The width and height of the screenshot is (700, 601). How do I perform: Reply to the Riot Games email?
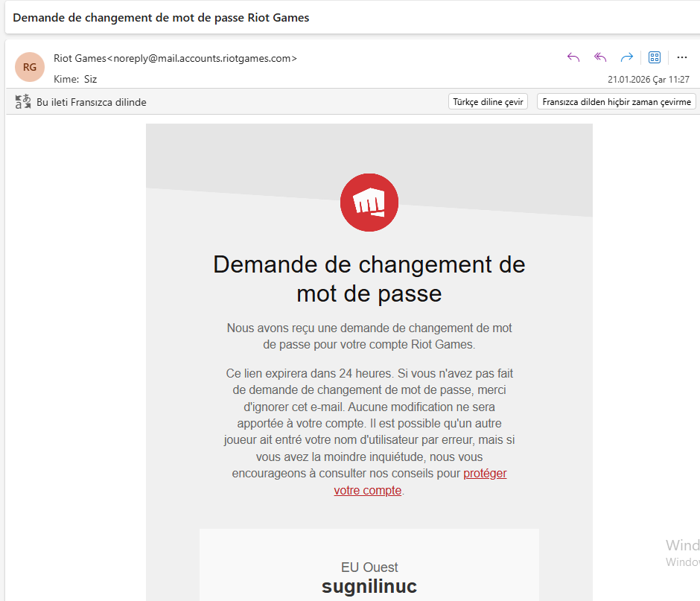tap(573, 57)
